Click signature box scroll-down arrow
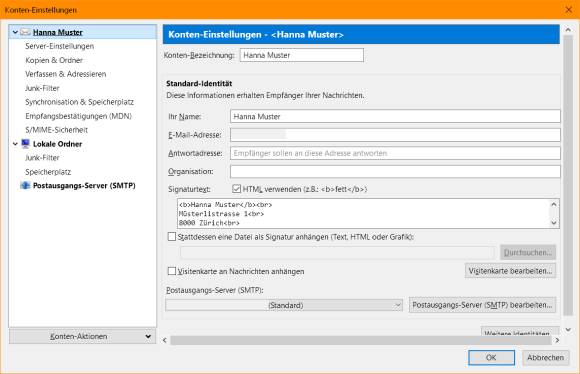Image resolution: width=580 pixels, height=374 pixels. tap(554, 223)
